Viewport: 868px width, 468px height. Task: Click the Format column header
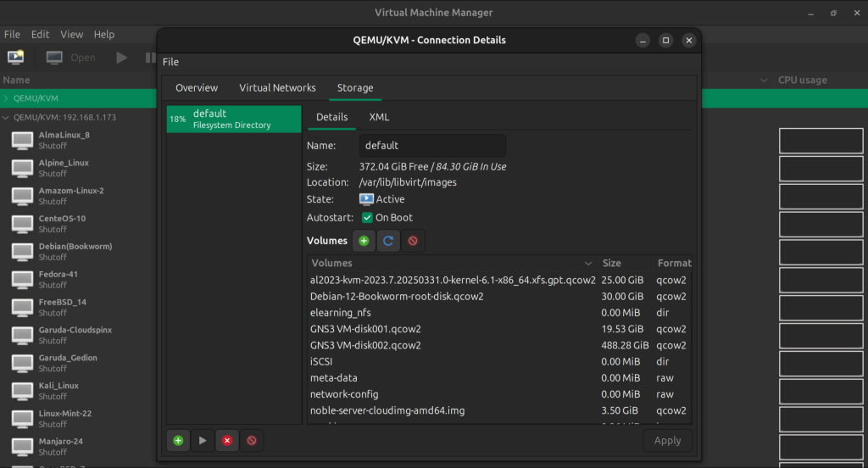coord(672,264)
